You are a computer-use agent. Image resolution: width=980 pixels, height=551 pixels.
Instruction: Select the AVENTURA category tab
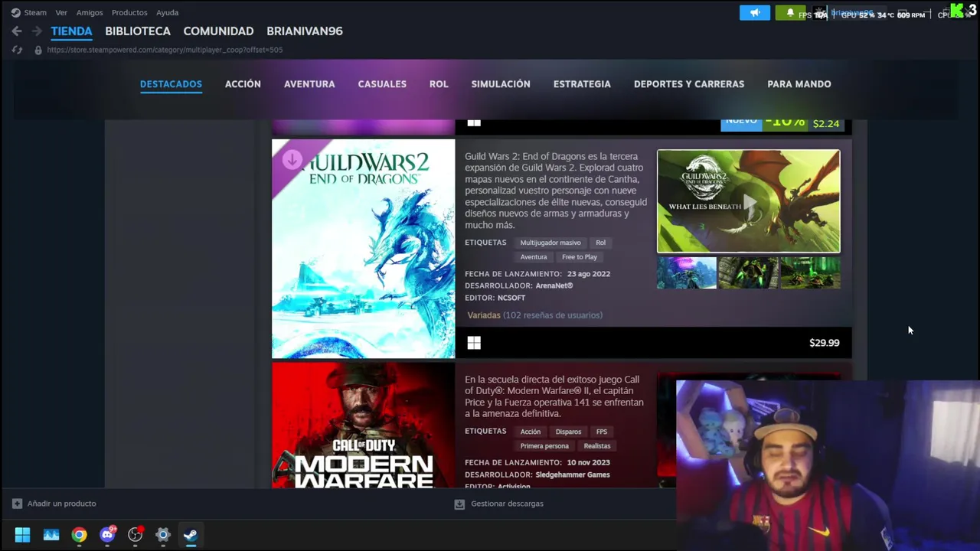[309, 84]
